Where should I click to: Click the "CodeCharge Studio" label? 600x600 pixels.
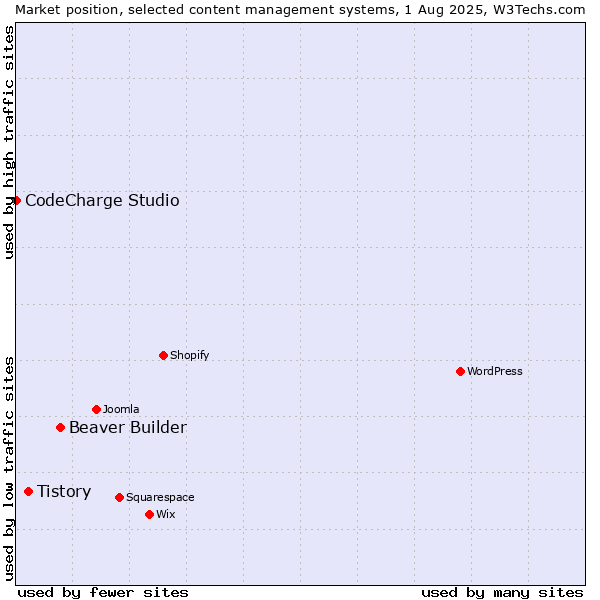coord(102,201)
